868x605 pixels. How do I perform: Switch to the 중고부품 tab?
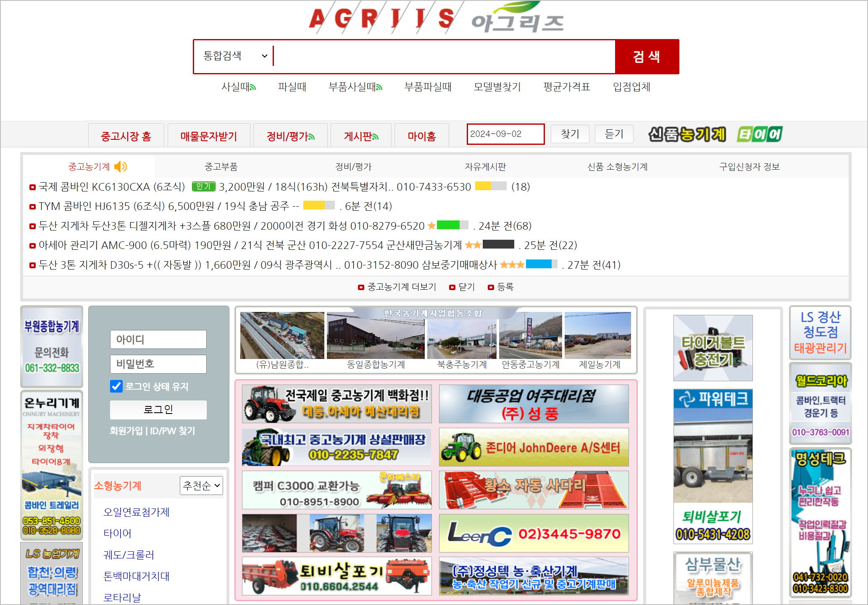point(221,167)
